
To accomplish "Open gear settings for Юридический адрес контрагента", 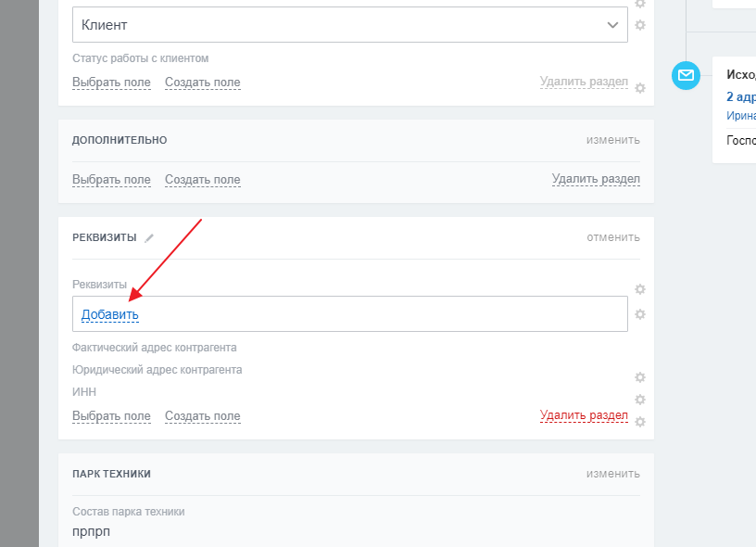I will [x=639, y=377].
